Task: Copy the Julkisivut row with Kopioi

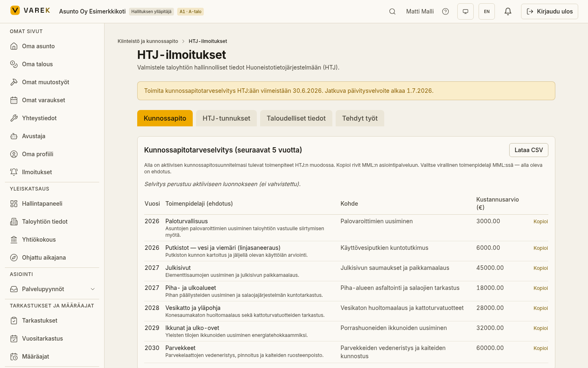Action: coord(541,268)
